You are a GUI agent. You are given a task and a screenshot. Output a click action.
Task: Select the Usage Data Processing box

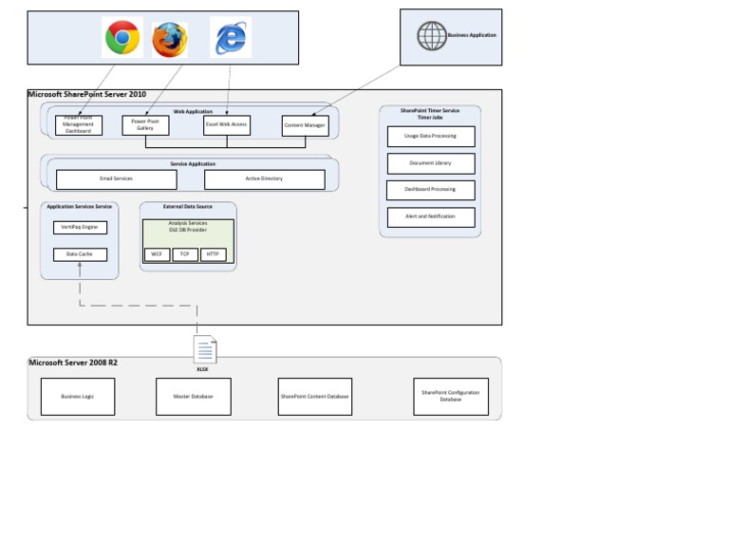pyautogui.click(x=431, y=136)
